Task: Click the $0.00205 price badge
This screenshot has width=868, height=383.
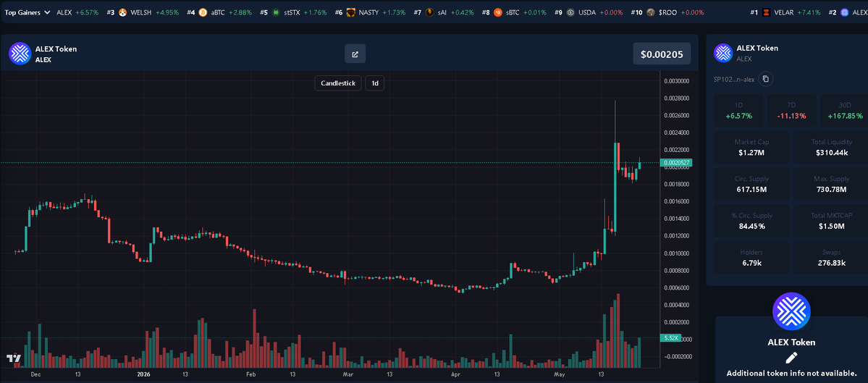Action: tap(662, 54)
